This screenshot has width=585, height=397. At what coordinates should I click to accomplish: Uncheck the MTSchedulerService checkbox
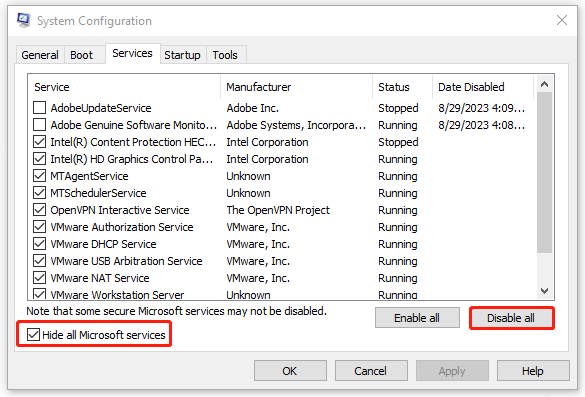[40, 193]
